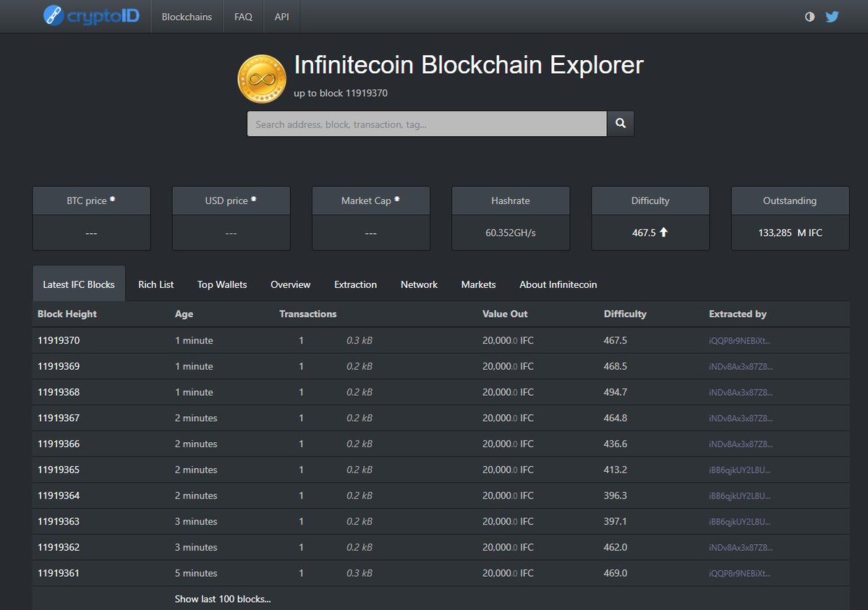Click the asterisk next to BTC price
This screenshot has height=610, width=868.
[112, 199]
